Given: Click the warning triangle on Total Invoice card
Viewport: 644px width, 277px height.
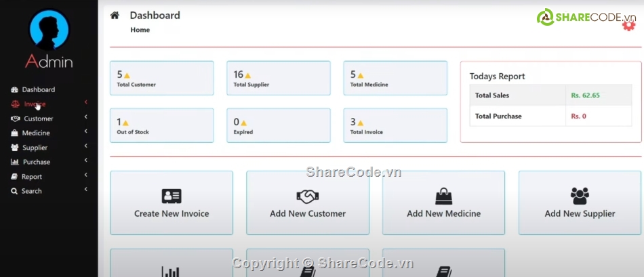Looking at the screenshot, I should tap(360, 123).
